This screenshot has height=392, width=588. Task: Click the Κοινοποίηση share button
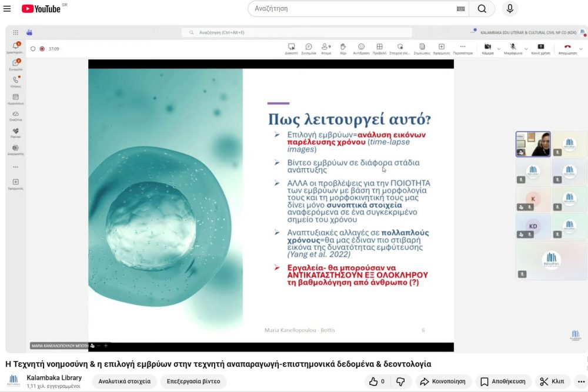click(x=443, y=381)
